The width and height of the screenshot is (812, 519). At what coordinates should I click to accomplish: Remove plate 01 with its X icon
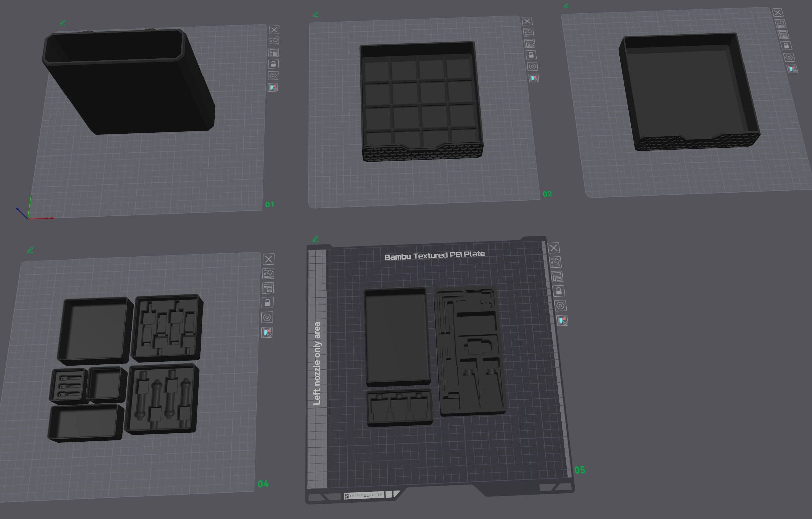[274, 30]
